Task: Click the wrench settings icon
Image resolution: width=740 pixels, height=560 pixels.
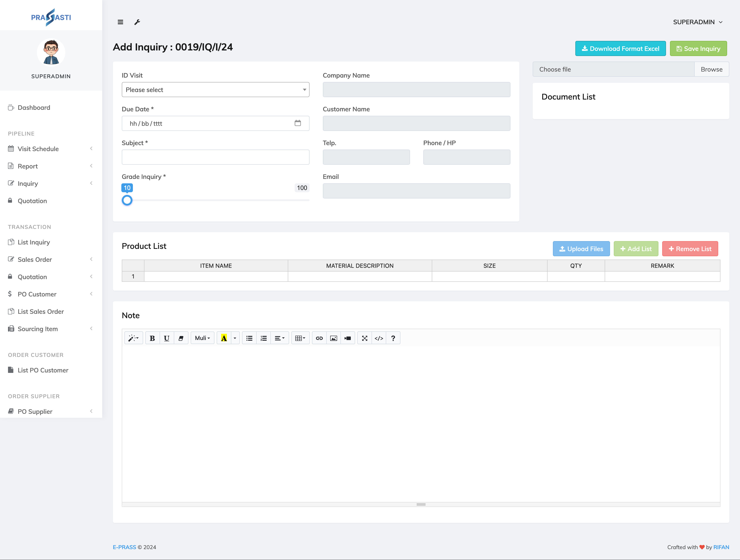Action: point(137,22)
